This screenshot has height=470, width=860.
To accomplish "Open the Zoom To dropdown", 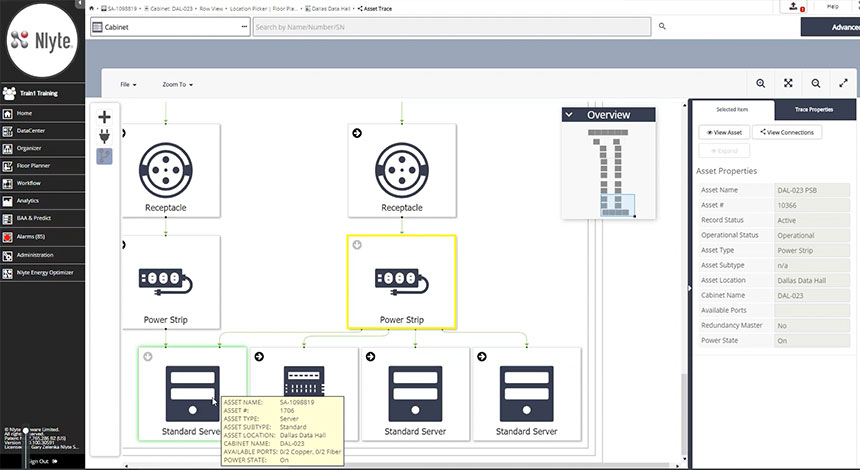I will (177, 85).
